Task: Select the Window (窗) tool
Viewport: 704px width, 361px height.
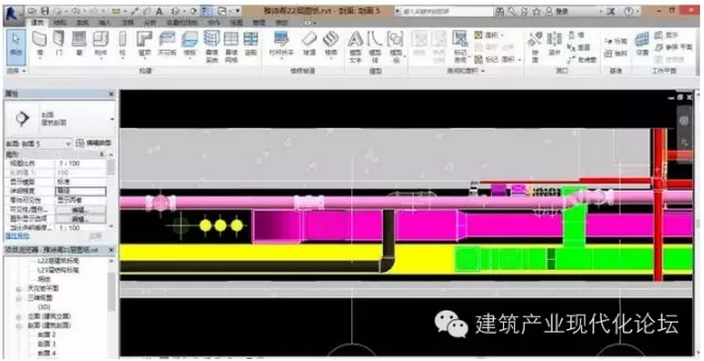Action: coord(79,44)
